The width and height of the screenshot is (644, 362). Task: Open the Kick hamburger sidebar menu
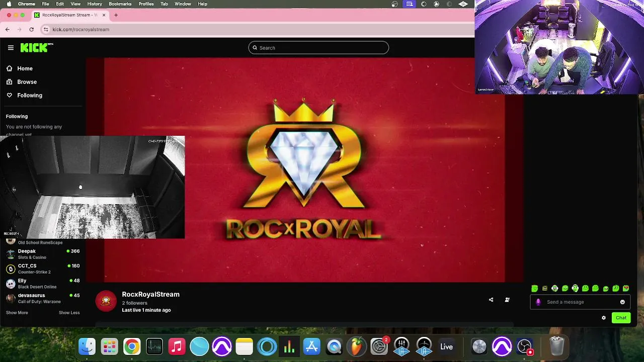click(11, 48)
